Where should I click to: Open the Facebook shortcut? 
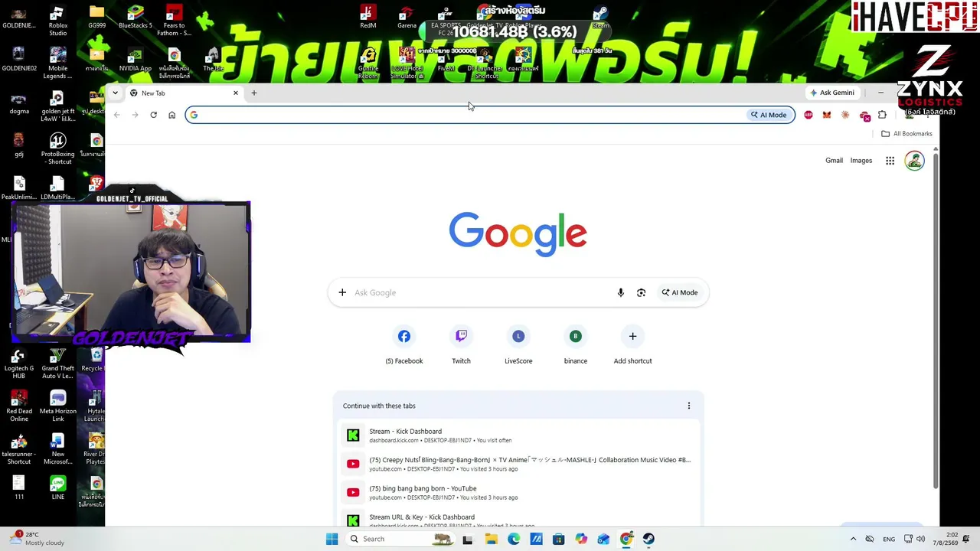pos(404,345)
